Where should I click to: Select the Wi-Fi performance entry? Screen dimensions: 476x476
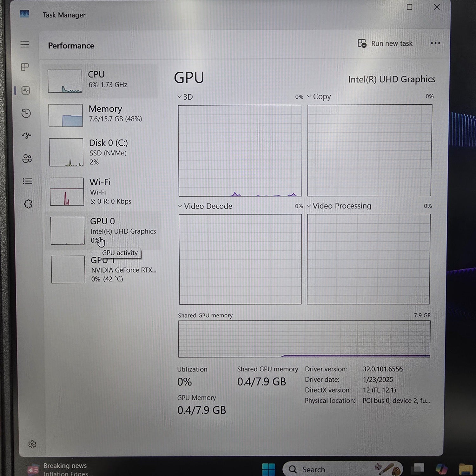(102, 190)
